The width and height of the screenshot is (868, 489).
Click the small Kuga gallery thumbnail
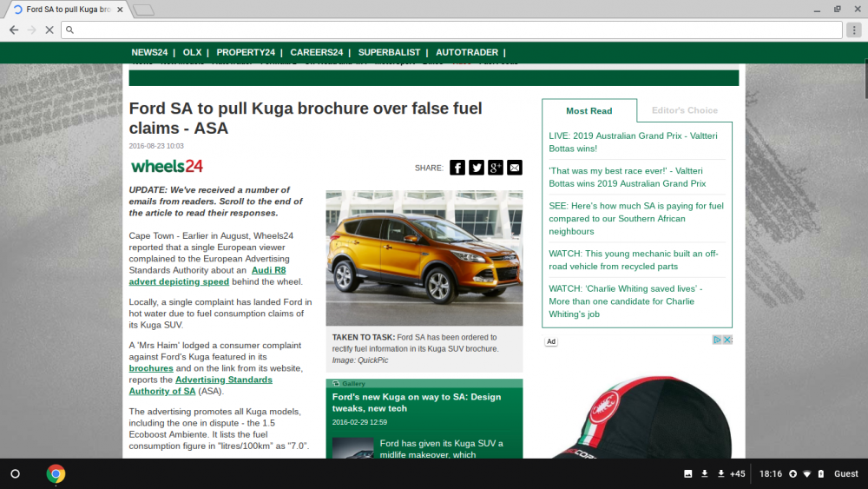[x=352, y=448]
